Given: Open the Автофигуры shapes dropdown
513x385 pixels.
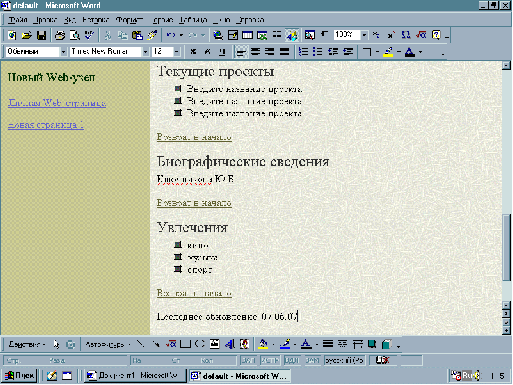Looking at the screenshot, I should point(107,344).
